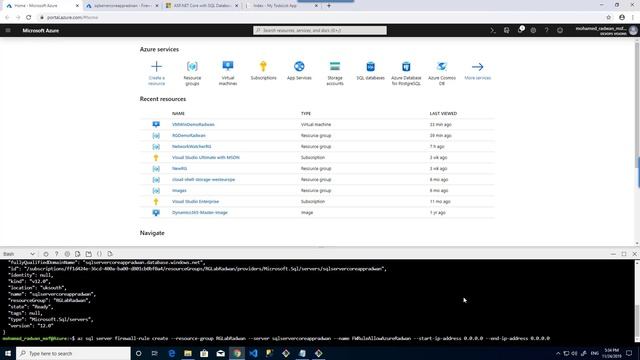The height and width of the screenshot is (360, 640).
Task: Click the Windows taskbar search box
Action: coord(73,353)
